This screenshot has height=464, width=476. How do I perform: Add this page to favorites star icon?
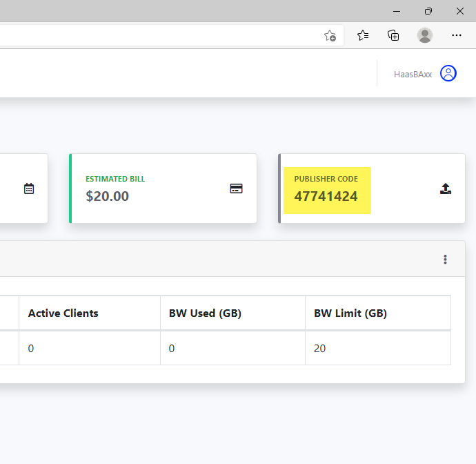[x=330, y=35]
